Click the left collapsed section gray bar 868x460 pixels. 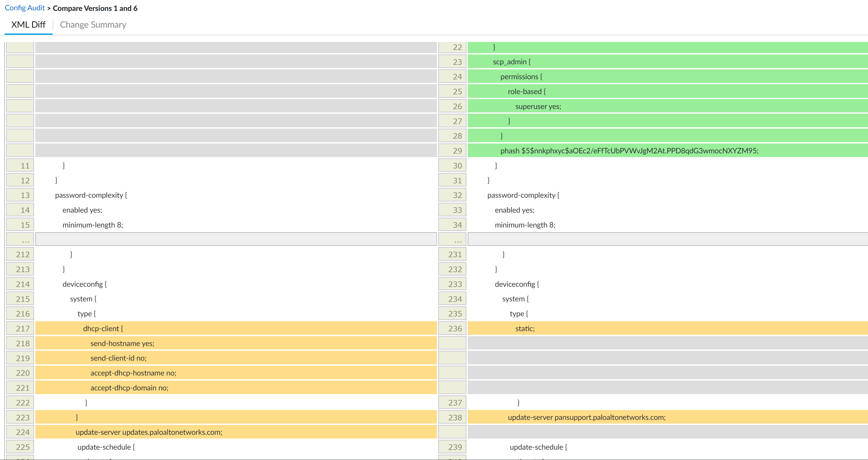pos(236,239)
